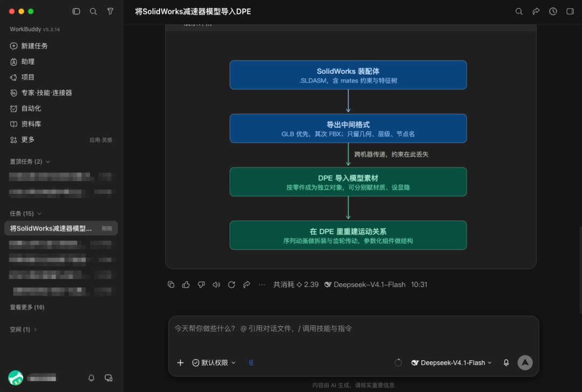Viewport: 582px width, 392px height.
Task: Open search in the sidebar header
Action: click(x=93, y=11)
